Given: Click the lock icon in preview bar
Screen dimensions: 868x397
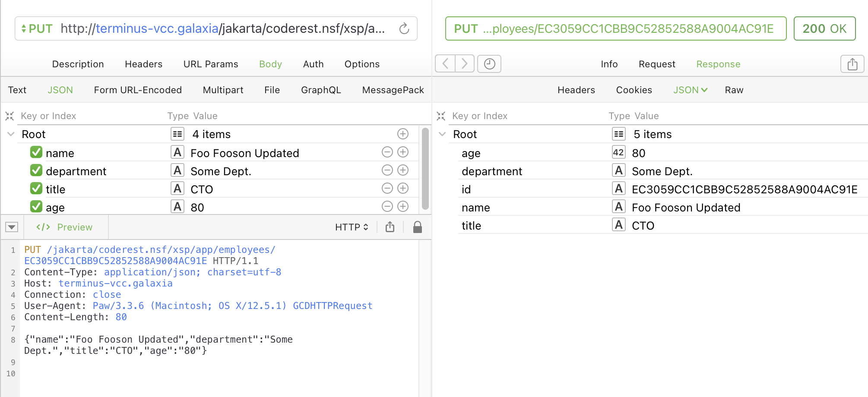Looking at the screenshot, I should pos(417,227).
